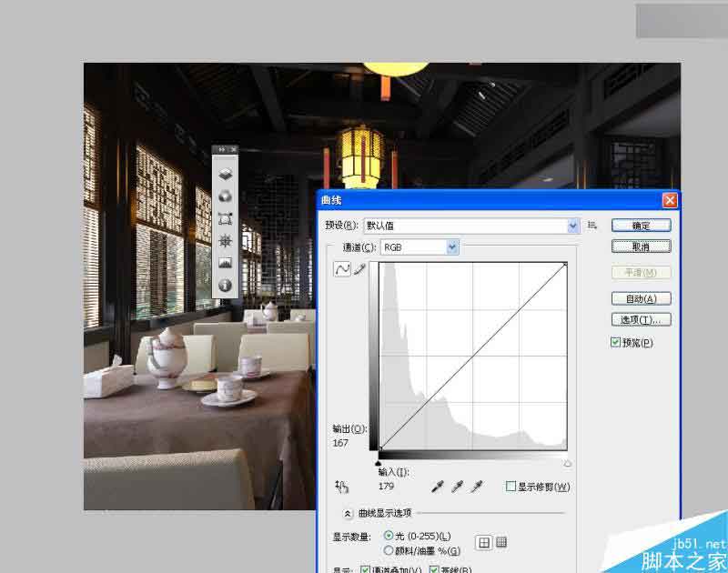Pick the gray point eyedropper
This screenshot has height=573, width=728.
tap(458, 487)
